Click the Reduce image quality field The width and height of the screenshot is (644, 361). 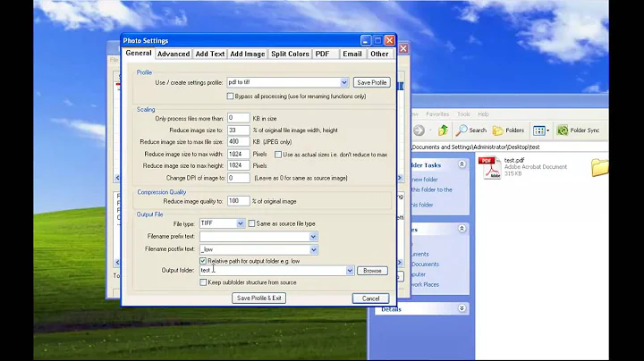pyautogui.click(x=238, y=201)
